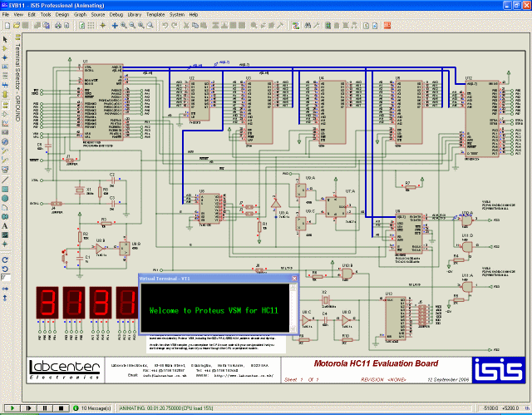Select the 2D circle graphics tool
Image resolution: width=532 pixels, height=415 pixels.
(x=5, y=198)
